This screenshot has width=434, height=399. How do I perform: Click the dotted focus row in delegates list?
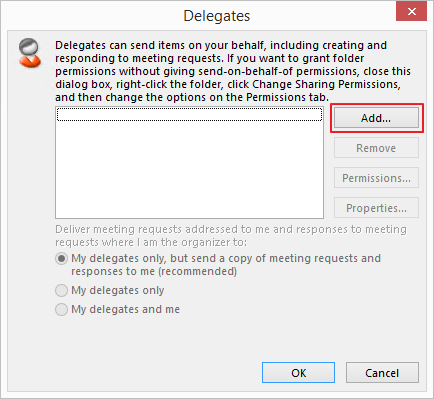coord(189,114)
